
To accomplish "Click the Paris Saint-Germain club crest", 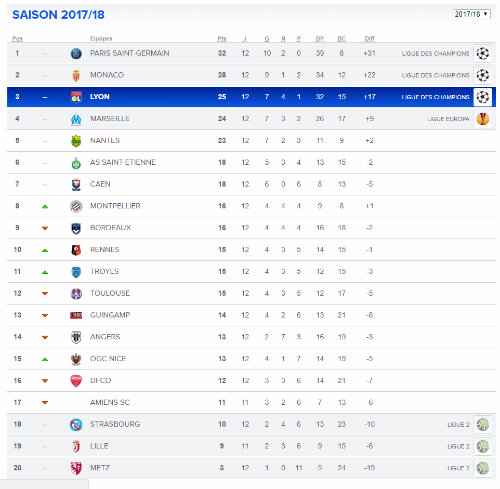I will pyautogui.click(x=76, y=53).
